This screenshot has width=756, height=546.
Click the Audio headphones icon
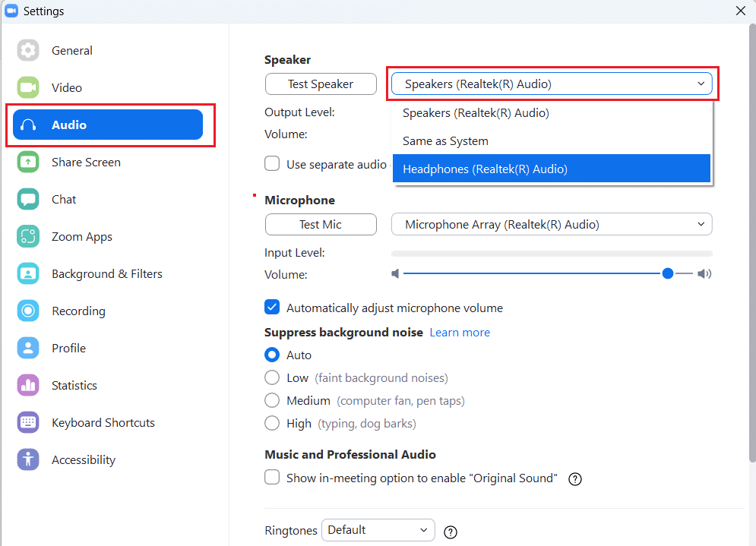[28, 125]
